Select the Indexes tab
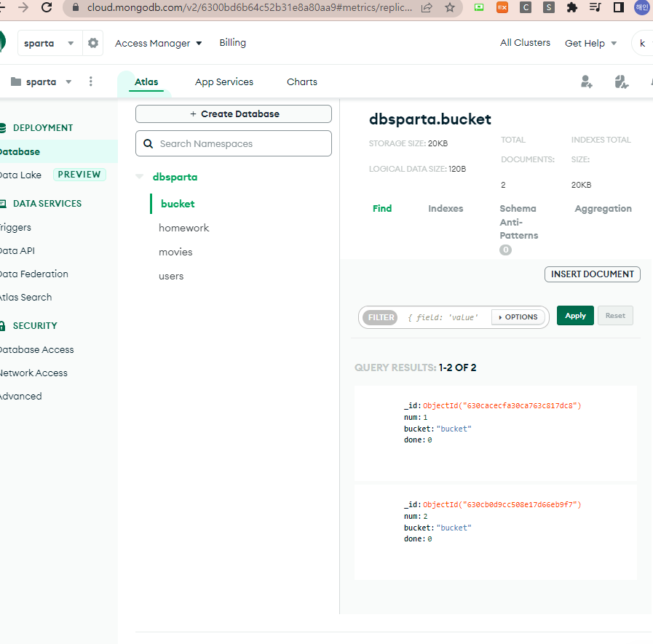This screenshot has height=644, width=653. [446, 208]
